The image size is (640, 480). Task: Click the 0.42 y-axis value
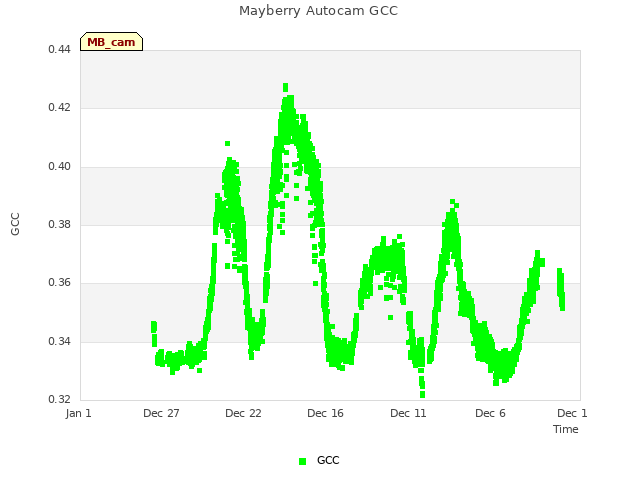[60, 107]
